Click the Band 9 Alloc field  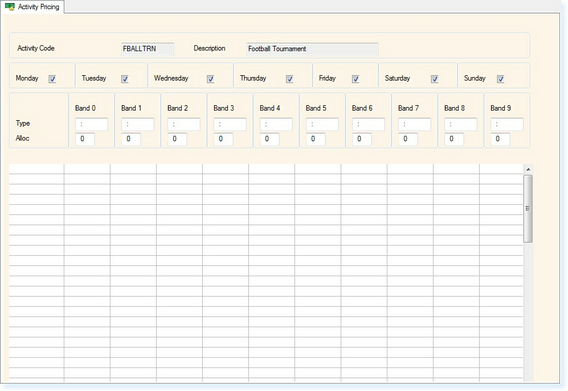click(x=500, y=139)
